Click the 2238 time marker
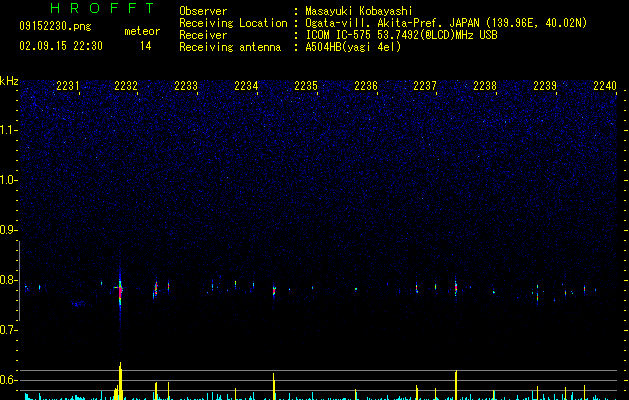This screenshot has width=629, height=400. [x=485, y=86]
